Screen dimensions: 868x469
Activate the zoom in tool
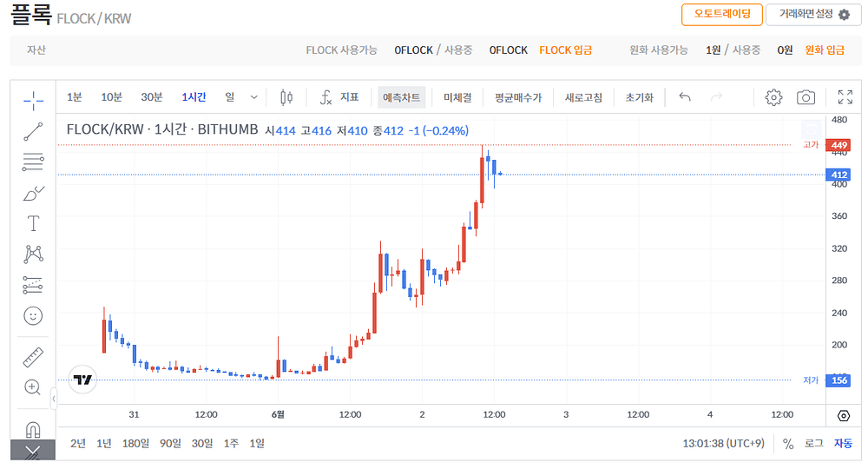click(x=33, y=387)
